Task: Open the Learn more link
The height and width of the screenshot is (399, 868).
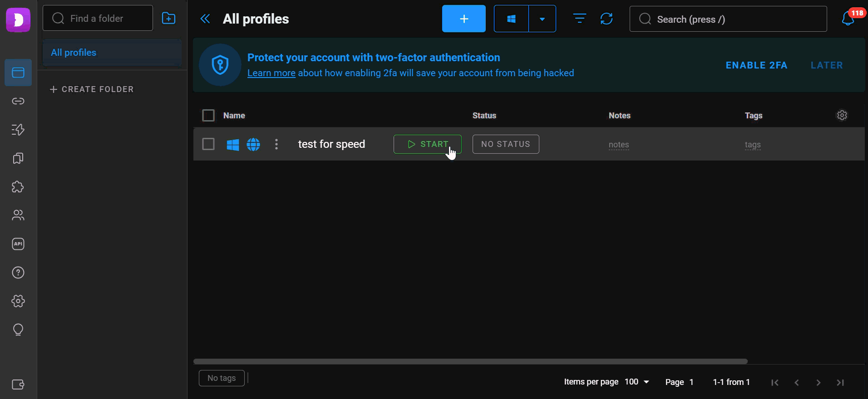Action: (271, 73)
